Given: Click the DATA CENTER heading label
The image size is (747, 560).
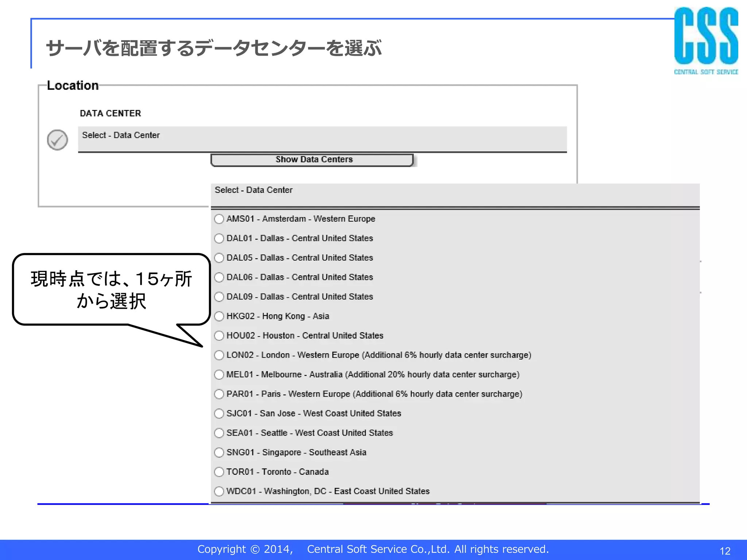Looking at the screenshot, I should coord(111,113).
